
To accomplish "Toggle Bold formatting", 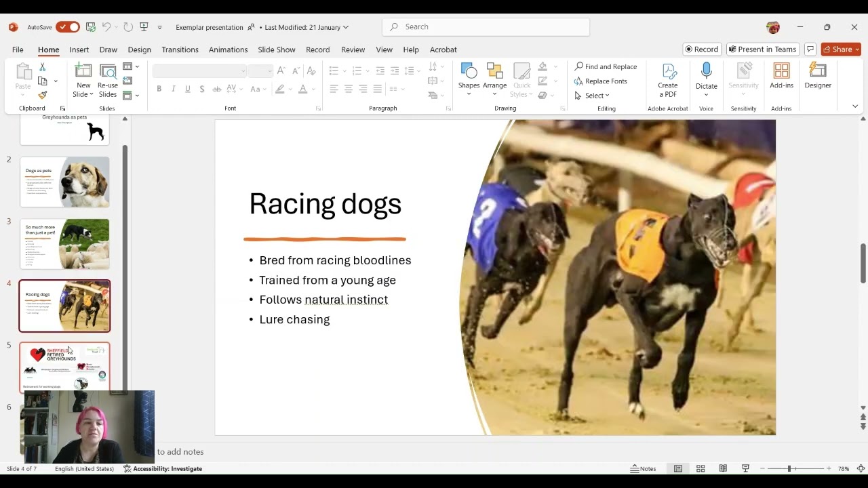I will [x=159, y=89].
